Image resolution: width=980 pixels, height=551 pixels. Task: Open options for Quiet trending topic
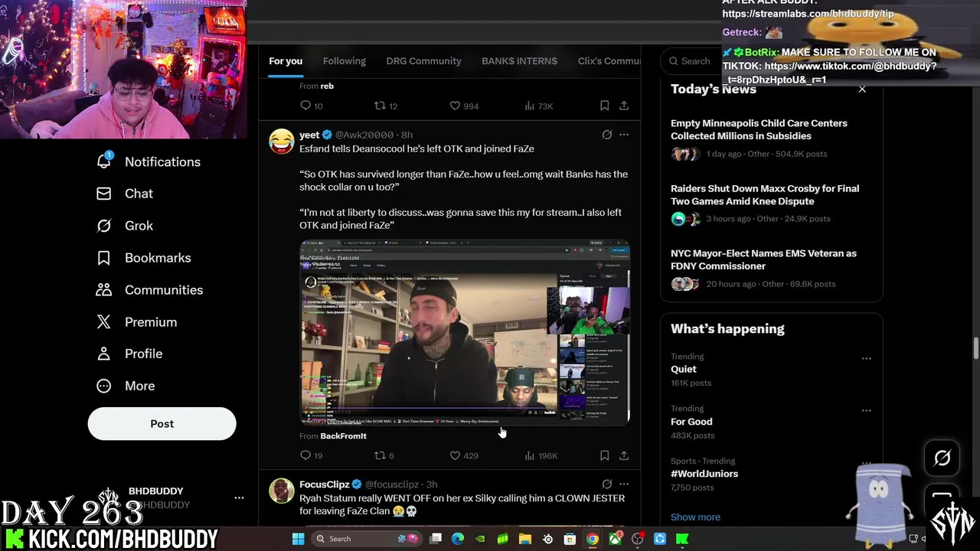(x=866, y=358)
